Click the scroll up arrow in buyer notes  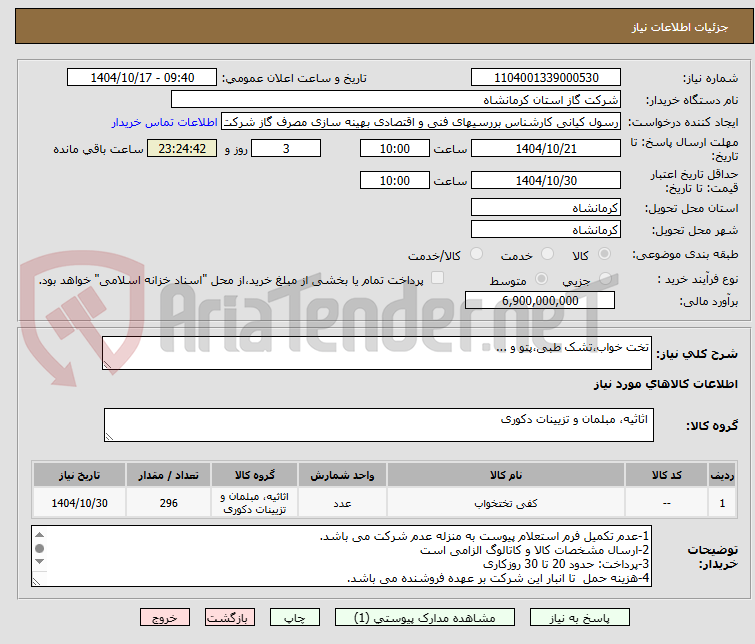click(x=39, y=535)
